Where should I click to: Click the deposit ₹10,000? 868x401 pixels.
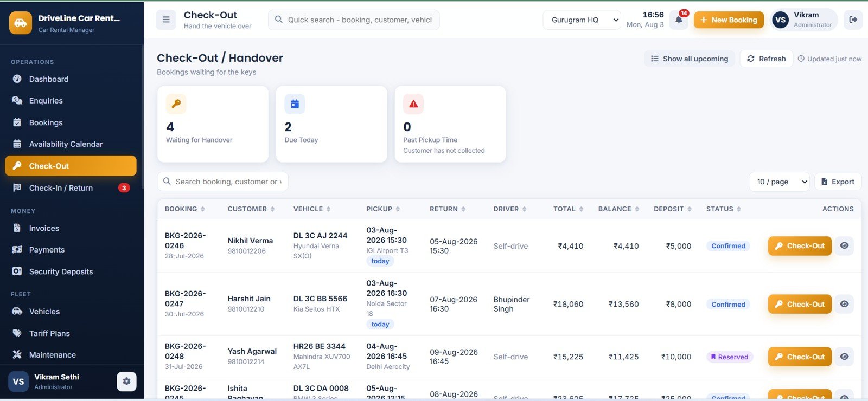click(676, 357)
